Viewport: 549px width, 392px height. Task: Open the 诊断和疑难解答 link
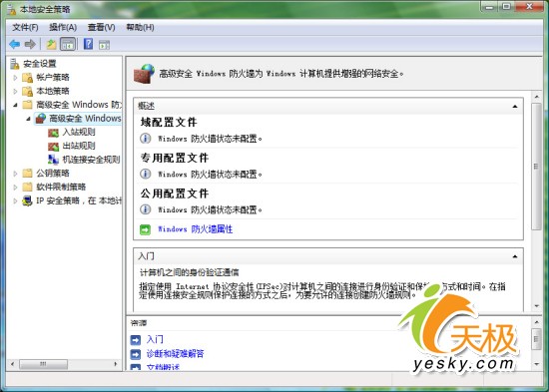click(x=175, y=354)
